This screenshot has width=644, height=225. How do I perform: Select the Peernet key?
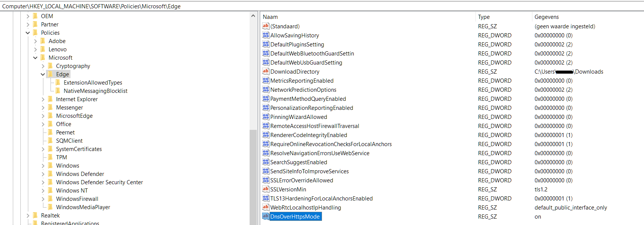point(65,132)
